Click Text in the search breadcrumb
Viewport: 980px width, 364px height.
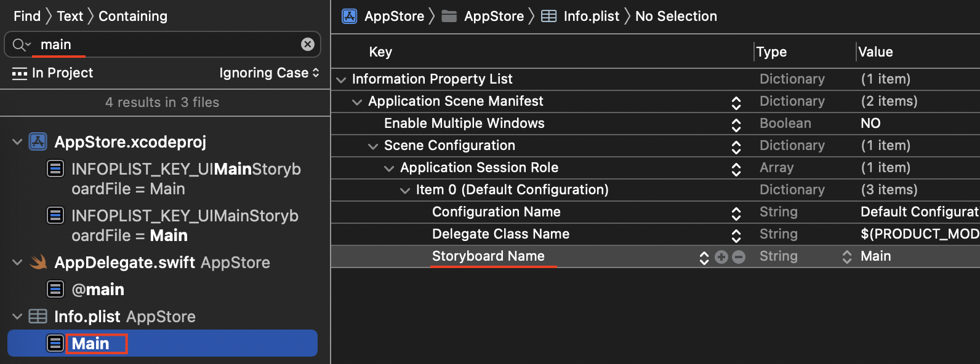70,16
